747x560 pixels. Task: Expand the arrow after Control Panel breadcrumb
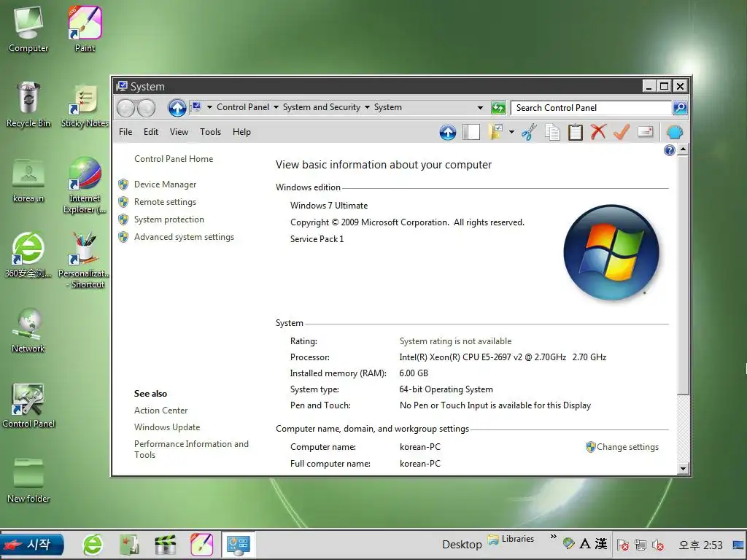(276, 108)
